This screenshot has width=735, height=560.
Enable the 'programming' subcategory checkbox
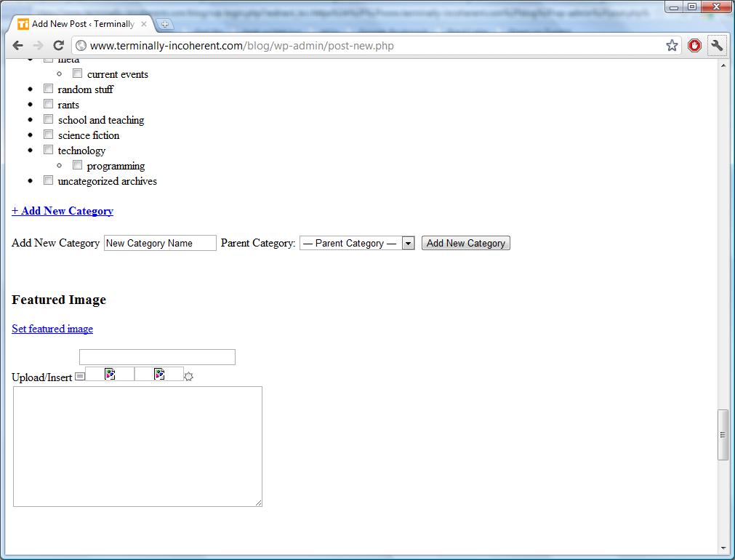coord(78,165)
